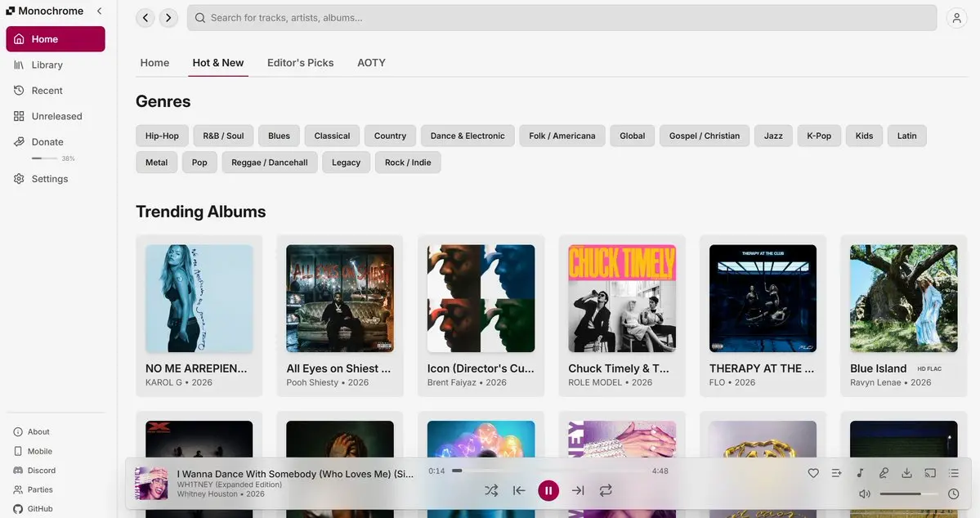Screen dimensions: 980x518
Task: Switch to the Home tab
Action: tap(154, 62)
